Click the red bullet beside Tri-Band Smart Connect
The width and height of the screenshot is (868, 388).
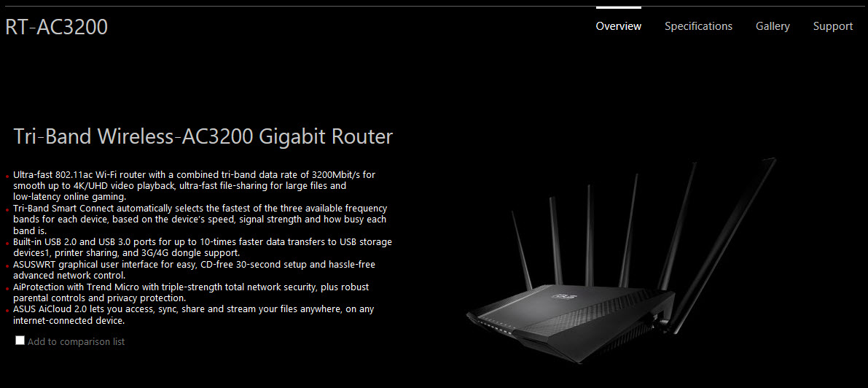(x=8, y=210)
